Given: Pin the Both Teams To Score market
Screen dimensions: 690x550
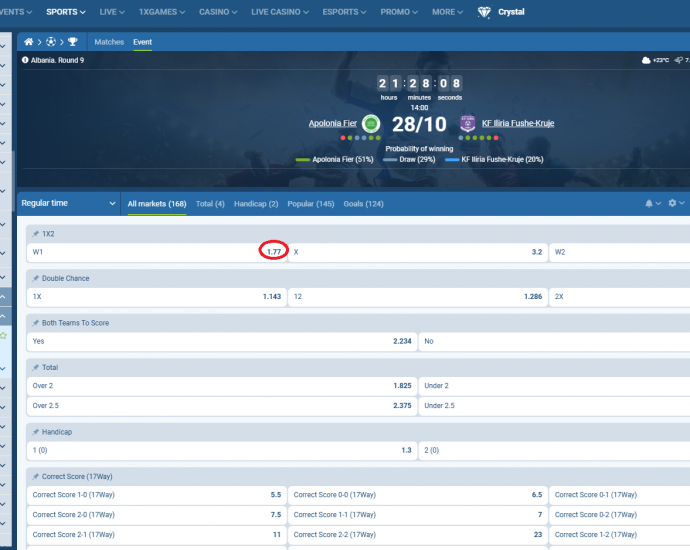Looking at the screenshot, I should [36, 323].
